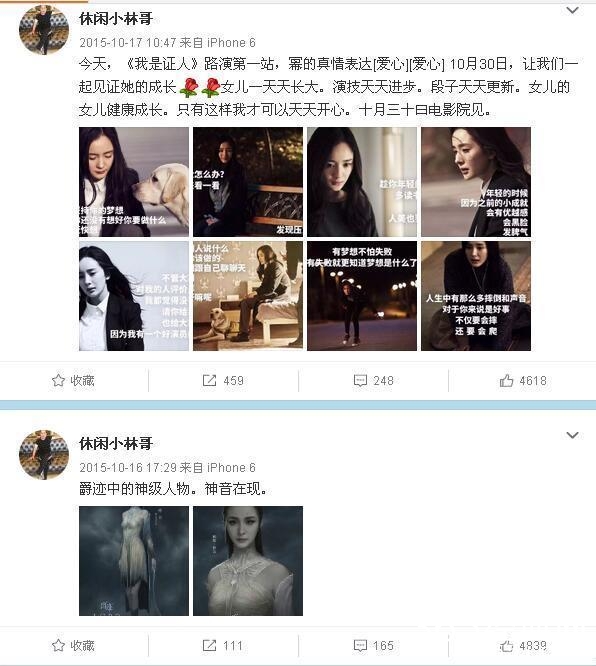Open the second post's author avatar

click(x=44, y=454)
